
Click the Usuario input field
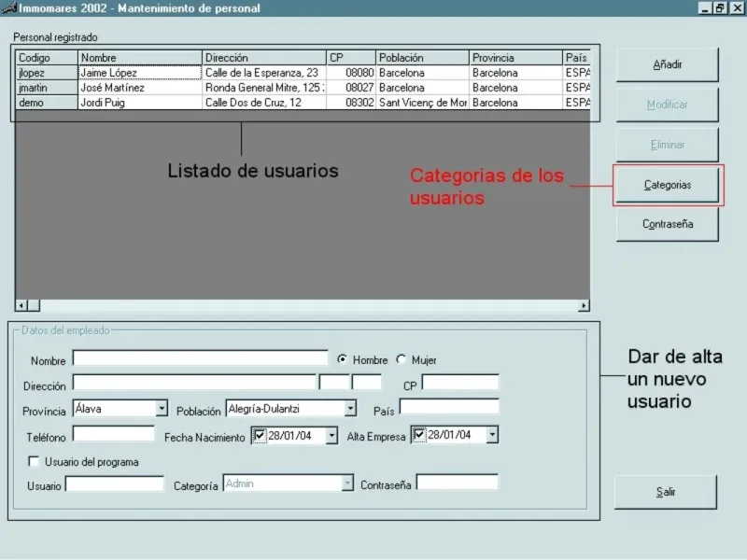point(114,483)
